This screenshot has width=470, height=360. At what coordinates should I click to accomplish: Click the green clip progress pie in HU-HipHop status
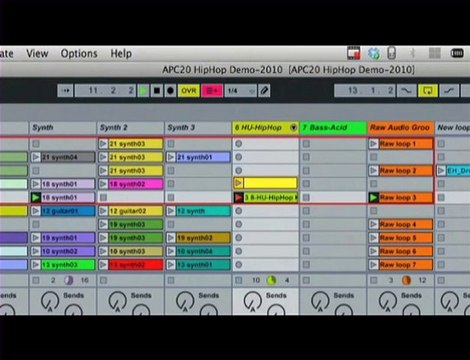(271, 280)
